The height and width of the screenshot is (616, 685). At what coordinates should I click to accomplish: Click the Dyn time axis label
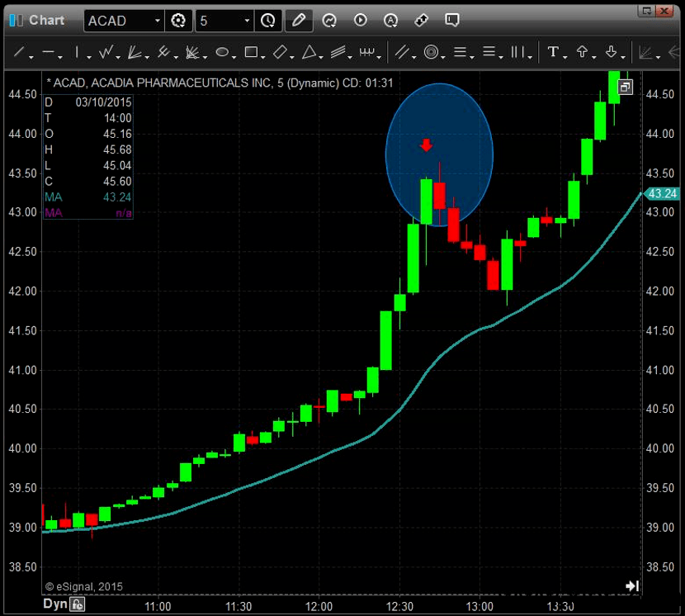pos(55,604)
